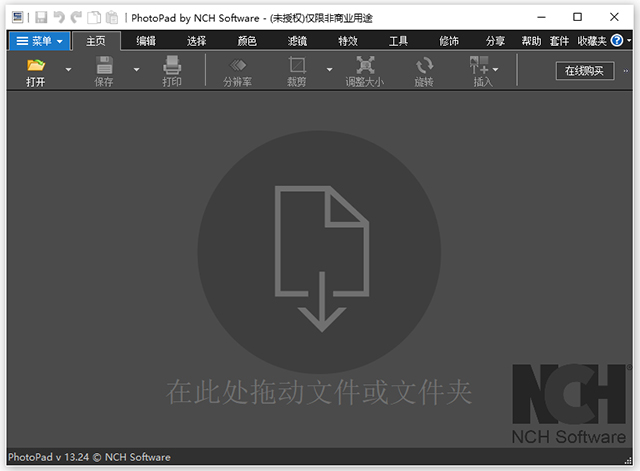Click the redo arrow in title bar

tap(76, 17)
